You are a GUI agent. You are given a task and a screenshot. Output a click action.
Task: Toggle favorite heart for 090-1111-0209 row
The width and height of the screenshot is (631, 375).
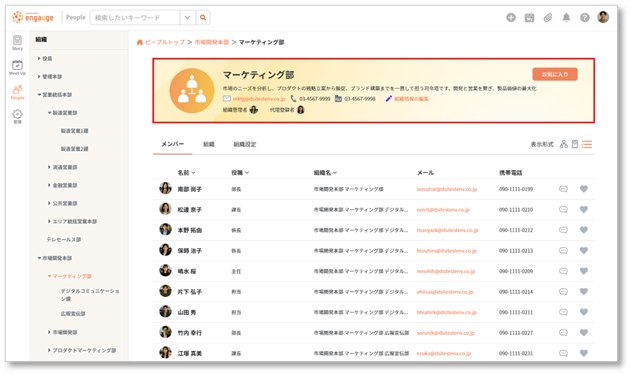[x=584, y=271]
